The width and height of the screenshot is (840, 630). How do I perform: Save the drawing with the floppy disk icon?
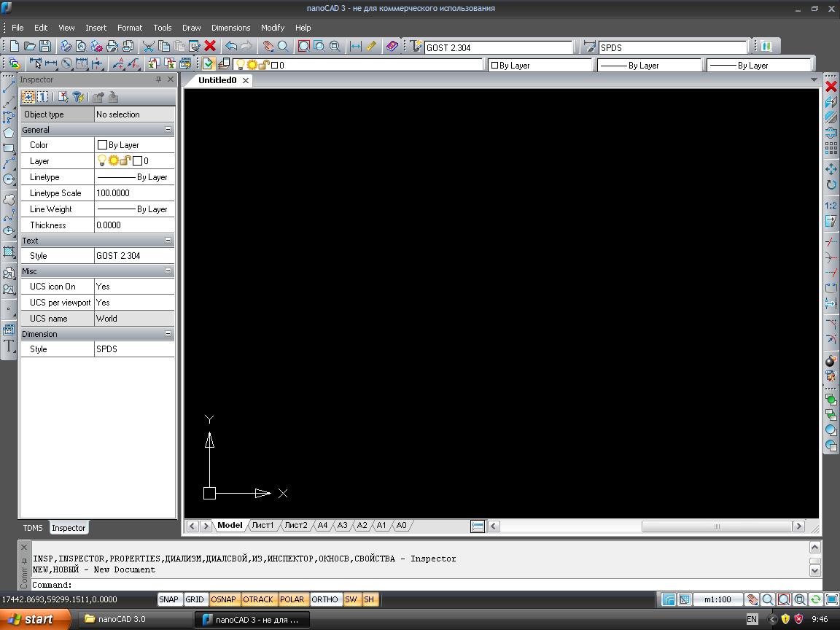pyautogui.click(x=45, y=47)
